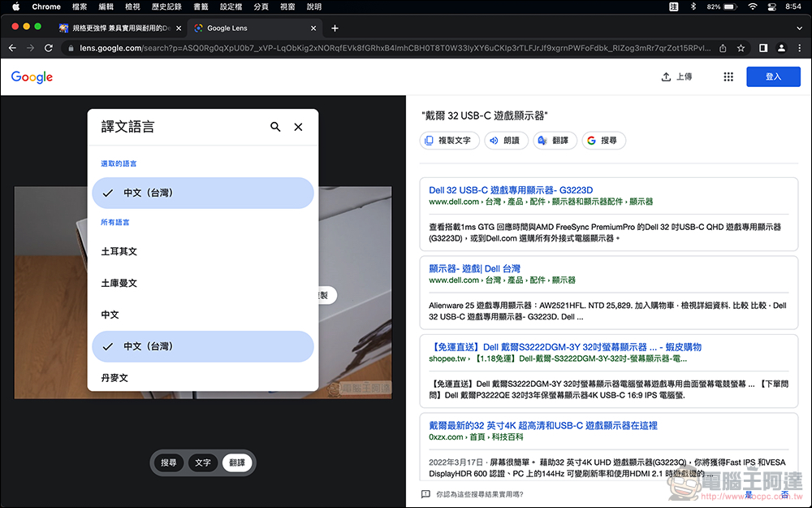Open the 蝦皮購物 Dell S3222DGM-3Y link
The width and height of the screenshot is (812, 508).
[565, 347]
